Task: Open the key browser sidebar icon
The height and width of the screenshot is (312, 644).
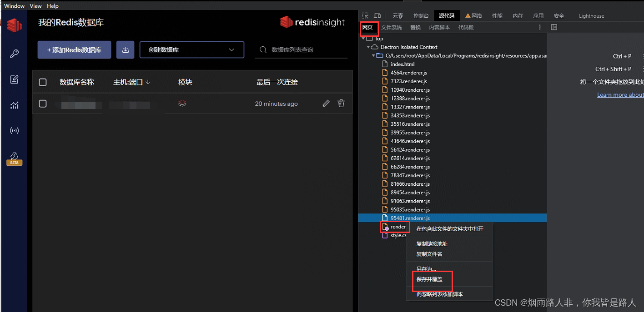Action: 14,54
